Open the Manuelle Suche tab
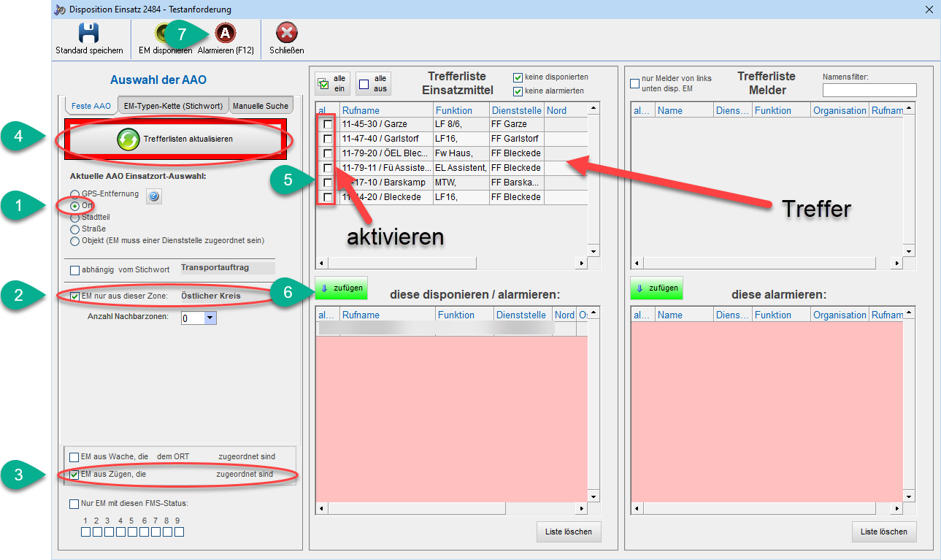Screen dimensions: 941x560 (x=261, y=106)
